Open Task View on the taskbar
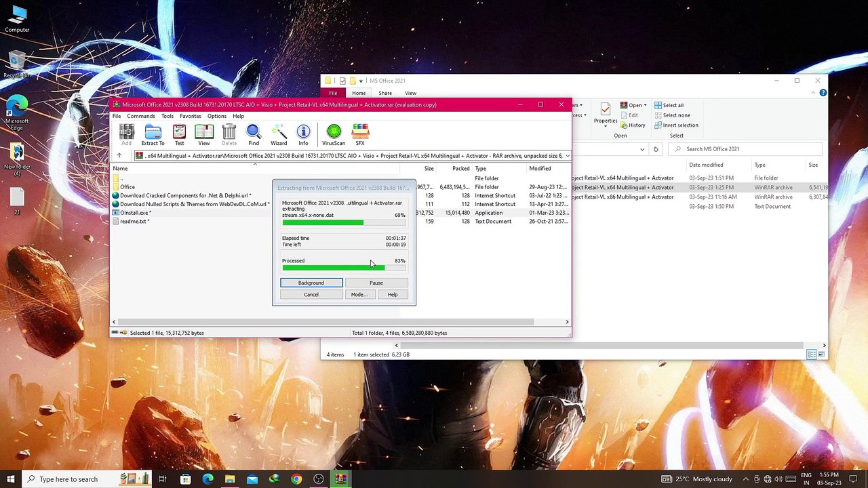This screenshot has height=488, width=868. [163, 479]
